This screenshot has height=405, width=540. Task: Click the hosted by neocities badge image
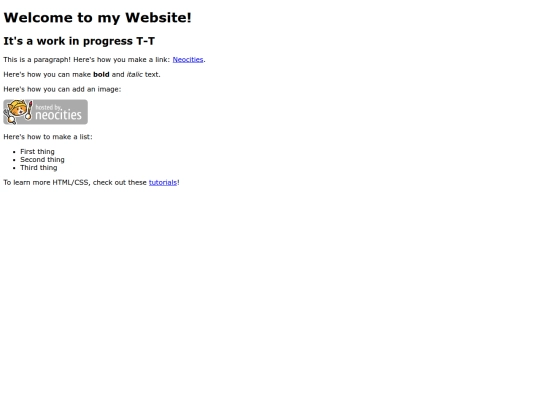(x=45, y=112)
